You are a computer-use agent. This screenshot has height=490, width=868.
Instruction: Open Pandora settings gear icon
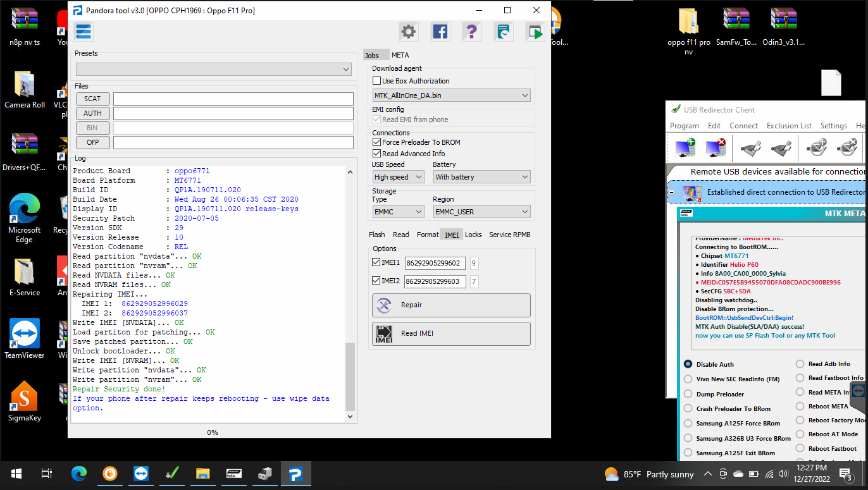(409, 32)
